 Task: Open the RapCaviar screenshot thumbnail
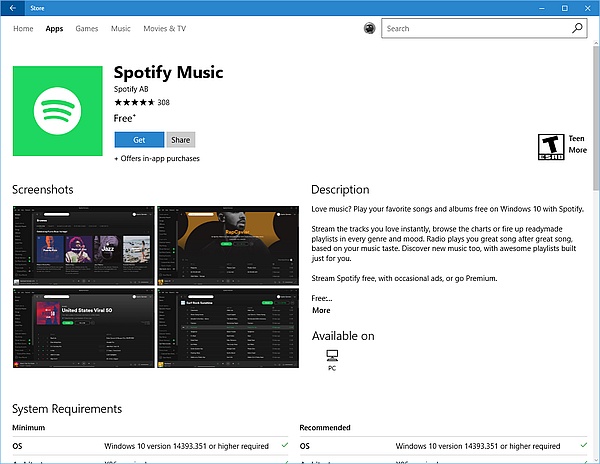click(x=228, y=246)
